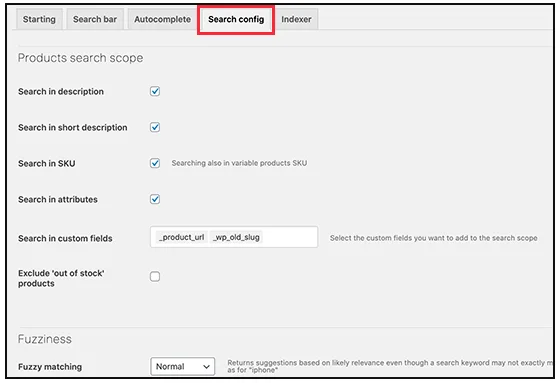Toggle Search in attributes checkbox
The height and width of the screenshot is (383, 560).
click(x=155, y=199)
